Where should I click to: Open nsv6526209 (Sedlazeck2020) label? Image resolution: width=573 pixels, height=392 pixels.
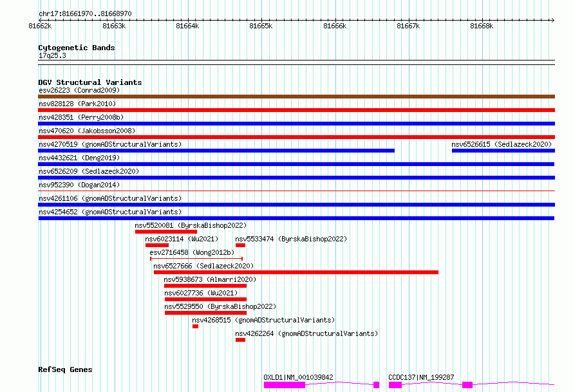click(x=89, y=171)
